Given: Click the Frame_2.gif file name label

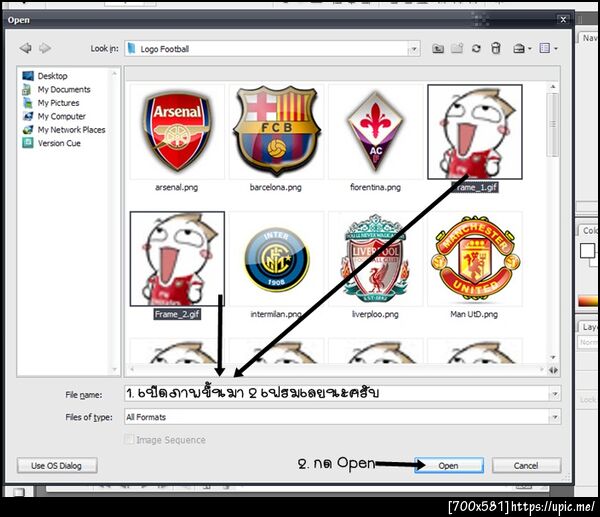Looking at the screenshot, I should point(177,314).
